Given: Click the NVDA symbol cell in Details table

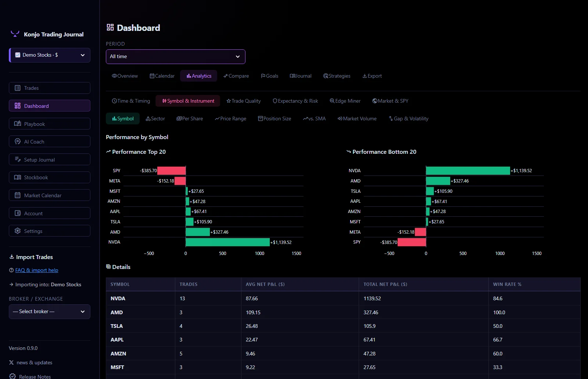Looking at the screenshot, I should [x=140, y=298].
